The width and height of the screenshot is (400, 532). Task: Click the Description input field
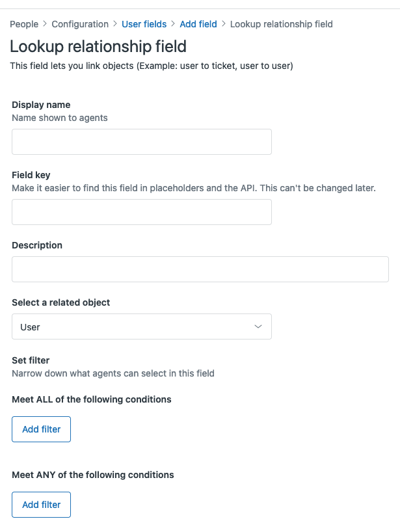(x=200, y=269)
